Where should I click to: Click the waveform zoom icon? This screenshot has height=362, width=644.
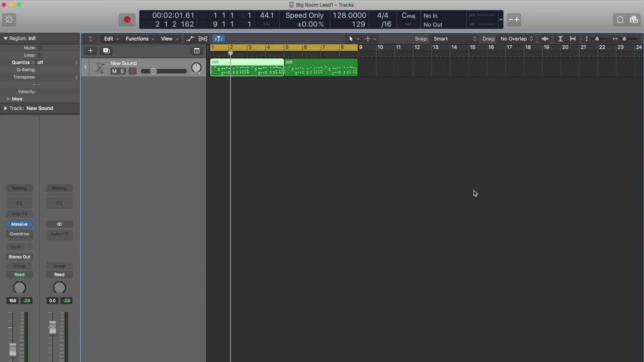[x=545, y=39]
